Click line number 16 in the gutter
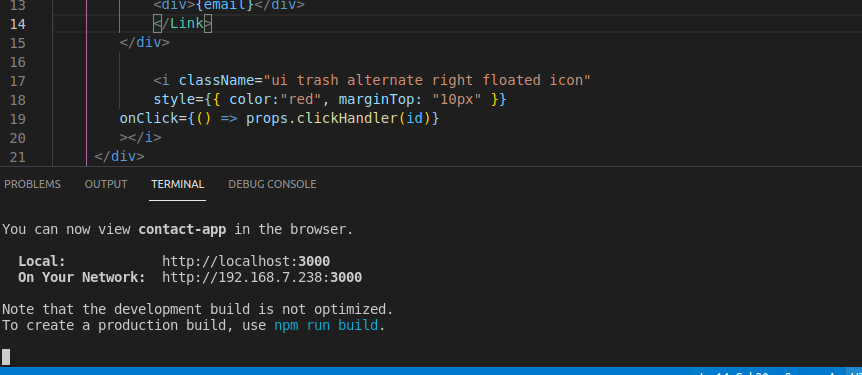 pos(18,62)
